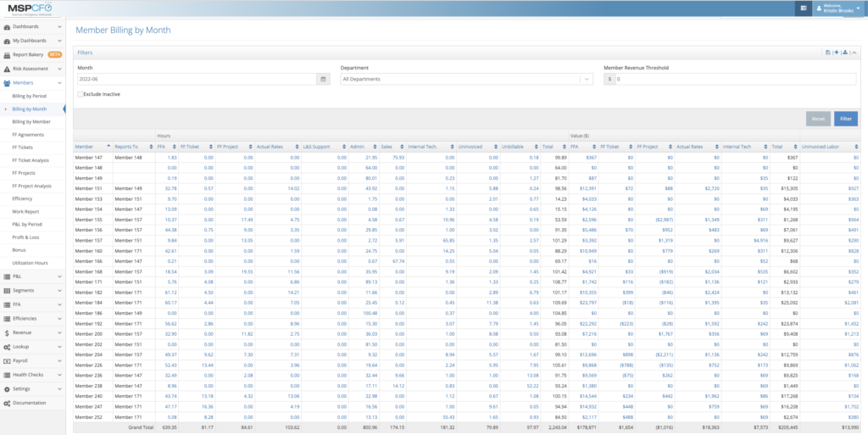868x435 pixels.
Task: Toggle Exclude Inactive checkbox
Action: (81, 94)
